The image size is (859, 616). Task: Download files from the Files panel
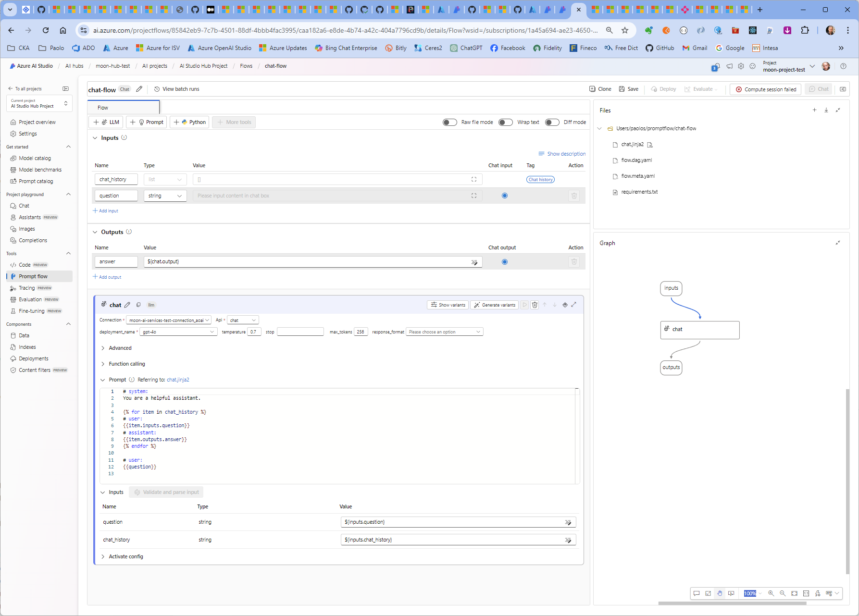(x=826, y=110)
